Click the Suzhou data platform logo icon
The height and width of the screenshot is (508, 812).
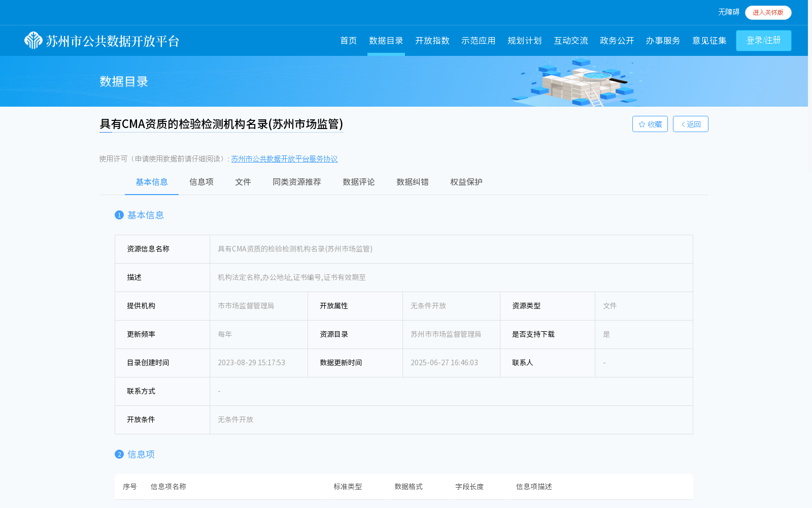pos(33,41)
